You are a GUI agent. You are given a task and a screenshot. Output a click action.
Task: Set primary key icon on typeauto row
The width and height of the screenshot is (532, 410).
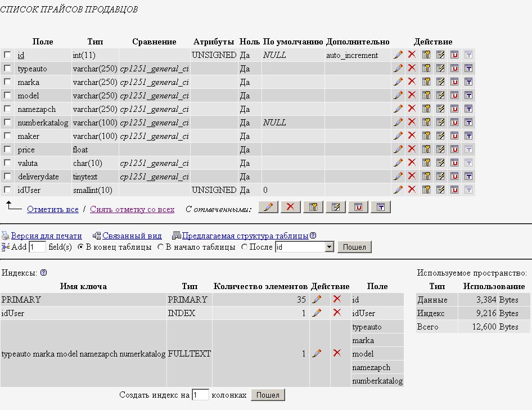[426, 69]
